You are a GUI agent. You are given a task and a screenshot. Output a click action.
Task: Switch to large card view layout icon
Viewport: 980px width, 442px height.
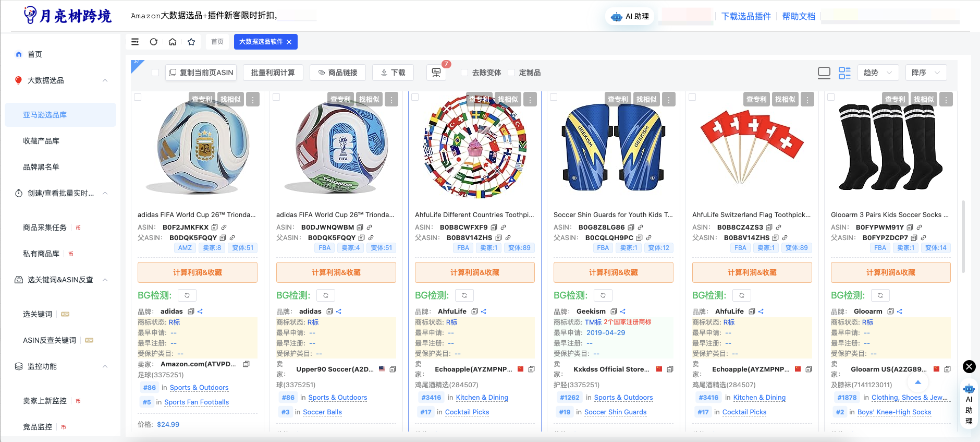(x=824, y=73)
